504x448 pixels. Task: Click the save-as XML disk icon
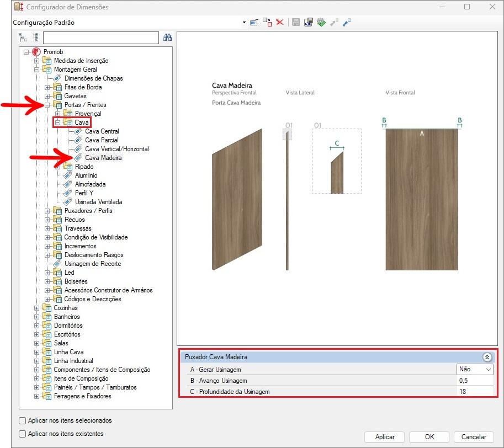tap(309, 23)
